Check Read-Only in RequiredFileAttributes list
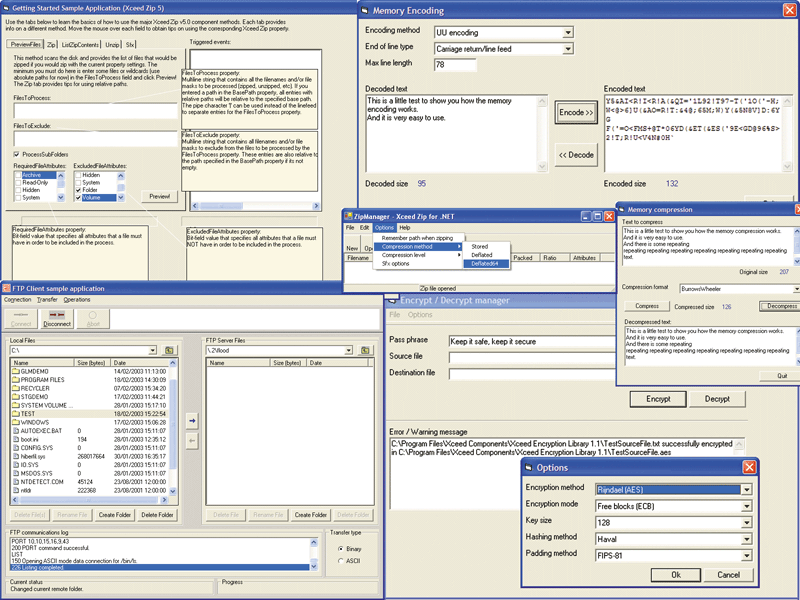The image size is (800, 600). click(18, 183)
